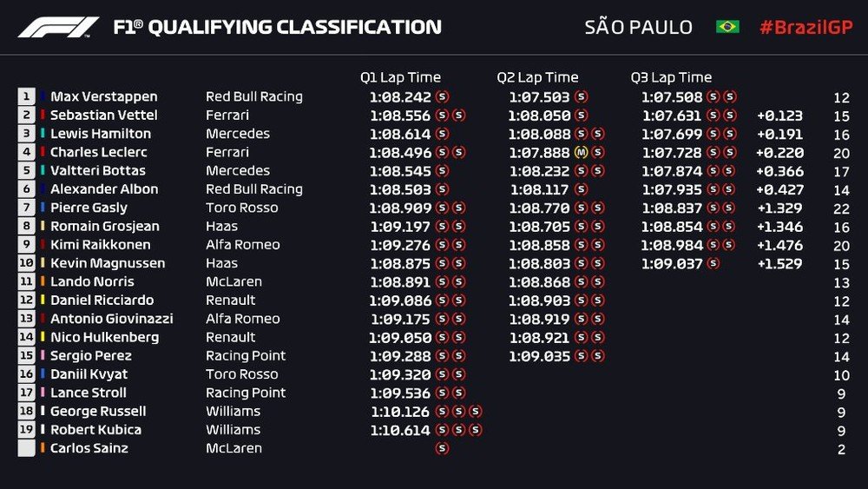Click the yellow medium tyre icon for Leclerc
Screen dimensions: 868x489
tap(582, 153)
